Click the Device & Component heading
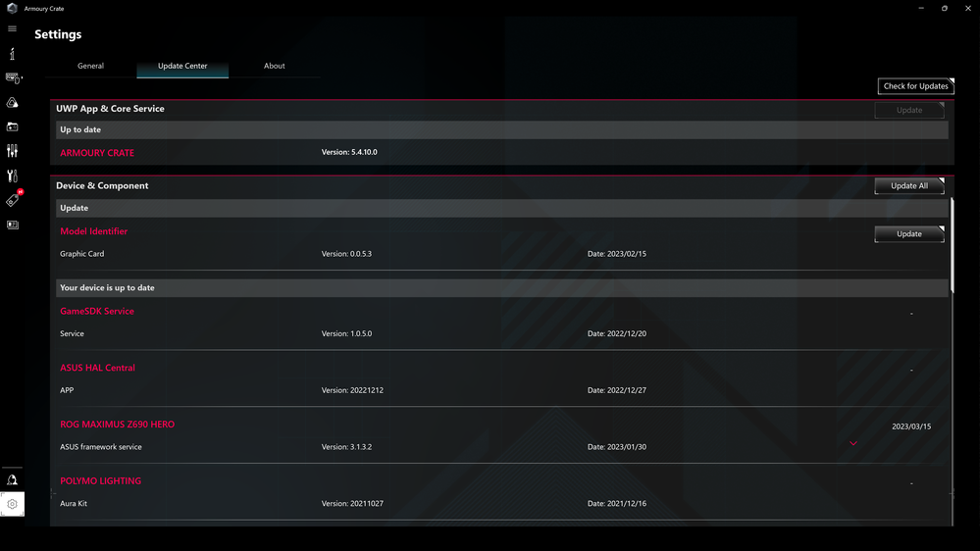Image resolution: width=980 pixels, height=551 pixels. 102,185
